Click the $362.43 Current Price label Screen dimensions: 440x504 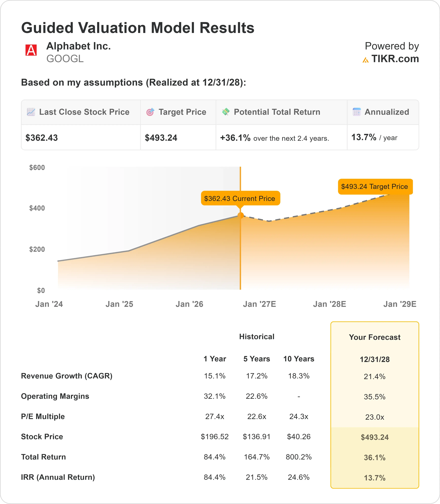240,198
